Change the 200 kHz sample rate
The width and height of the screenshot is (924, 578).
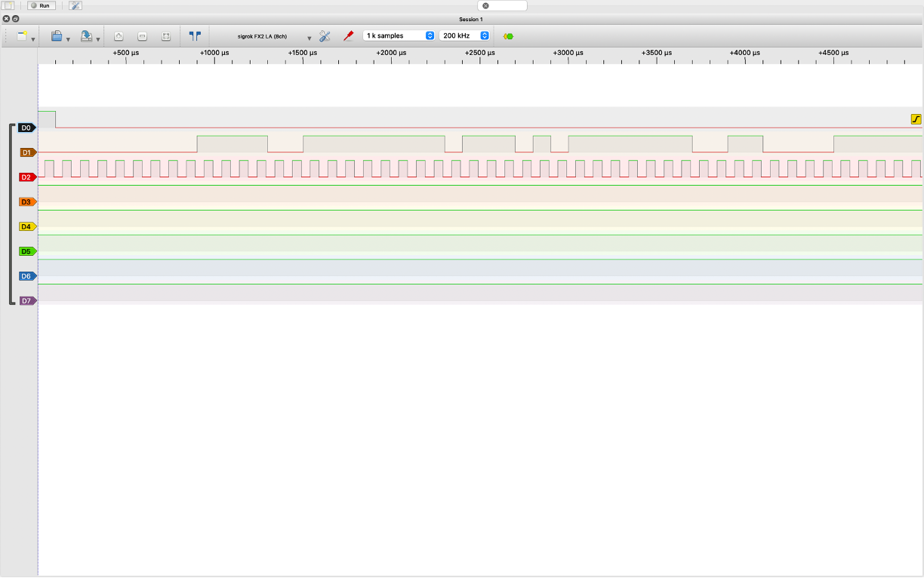tap(464, 35)
